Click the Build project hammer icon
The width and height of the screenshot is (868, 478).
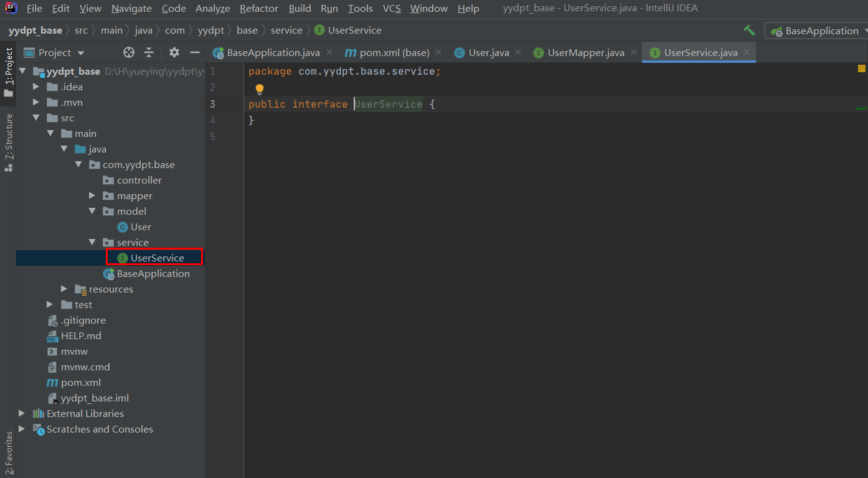(749, 30)
